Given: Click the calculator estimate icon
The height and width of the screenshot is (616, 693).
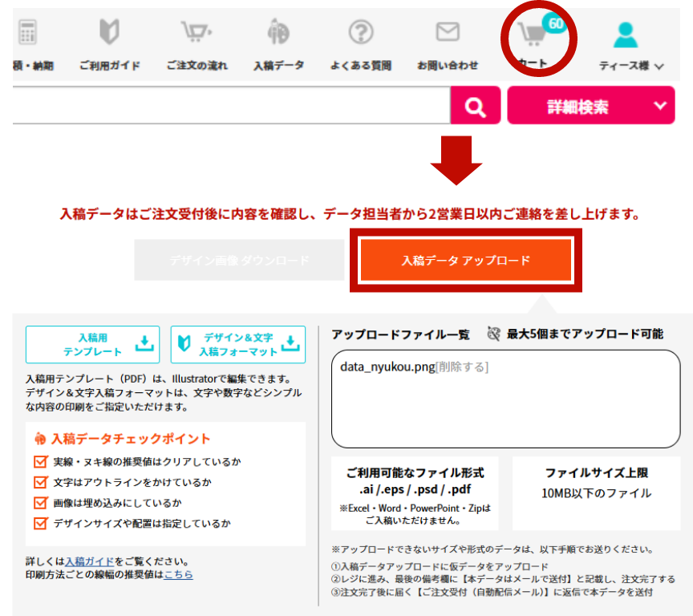Looking at the screenshot, I should point(26,33).
